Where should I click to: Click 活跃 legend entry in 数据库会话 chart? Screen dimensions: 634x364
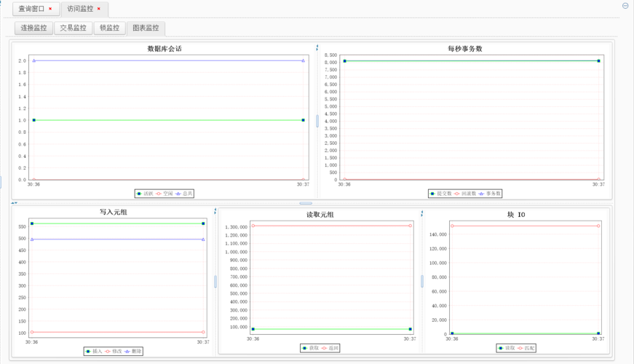coord(145,194)
